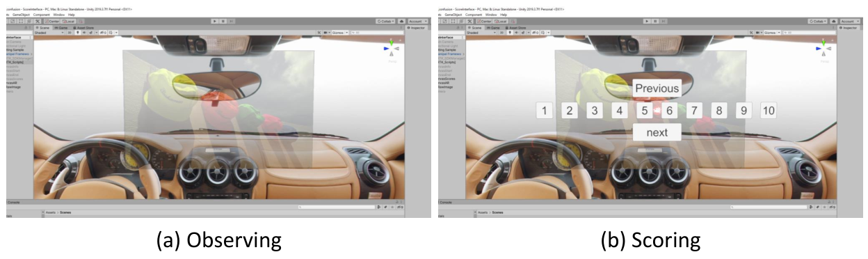Open the Gizmos dropdown in Observing screenshot
This screenshot has height=259, width=868.
point(340,33)
